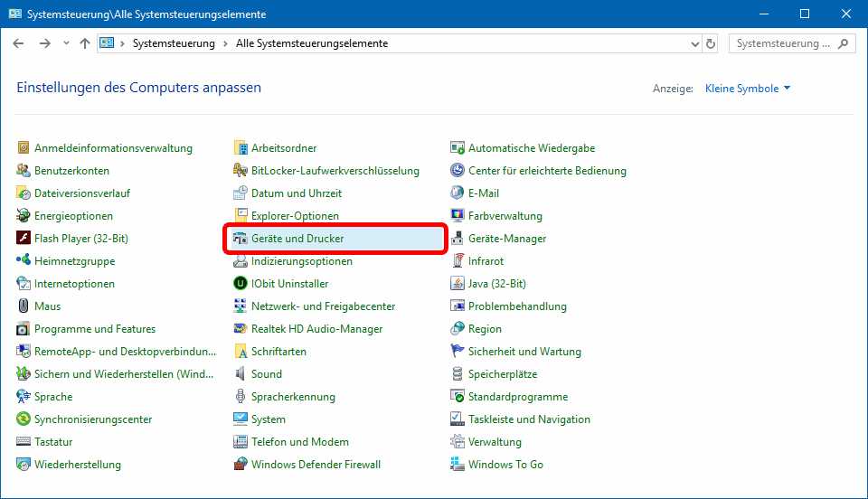The width and height of the screenshot is (868, 499).
Task: Select the Sound speaker icon
Action: 241,374
